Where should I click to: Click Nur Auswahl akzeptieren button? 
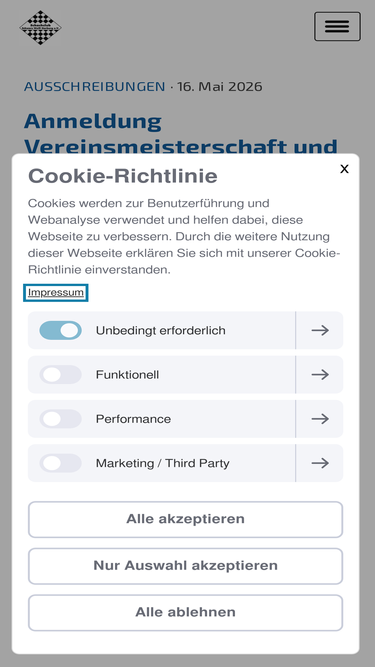185,566
